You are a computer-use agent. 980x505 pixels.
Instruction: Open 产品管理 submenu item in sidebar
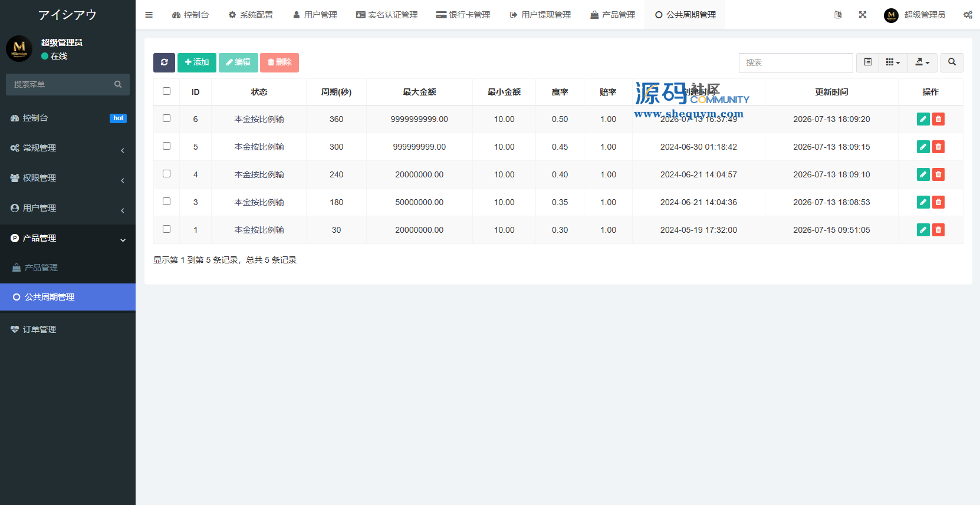point(68,268)
